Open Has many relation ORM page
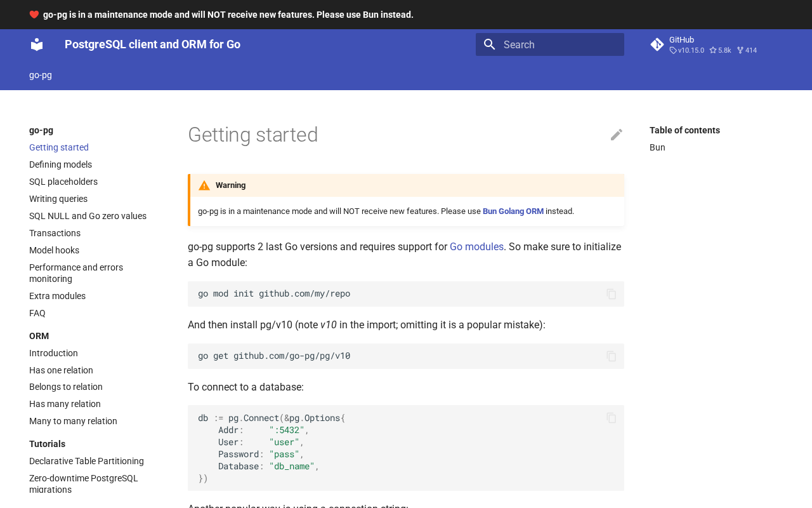Viewport: 812px width, 508px height. pyautogui.click(x=65, y=404)
